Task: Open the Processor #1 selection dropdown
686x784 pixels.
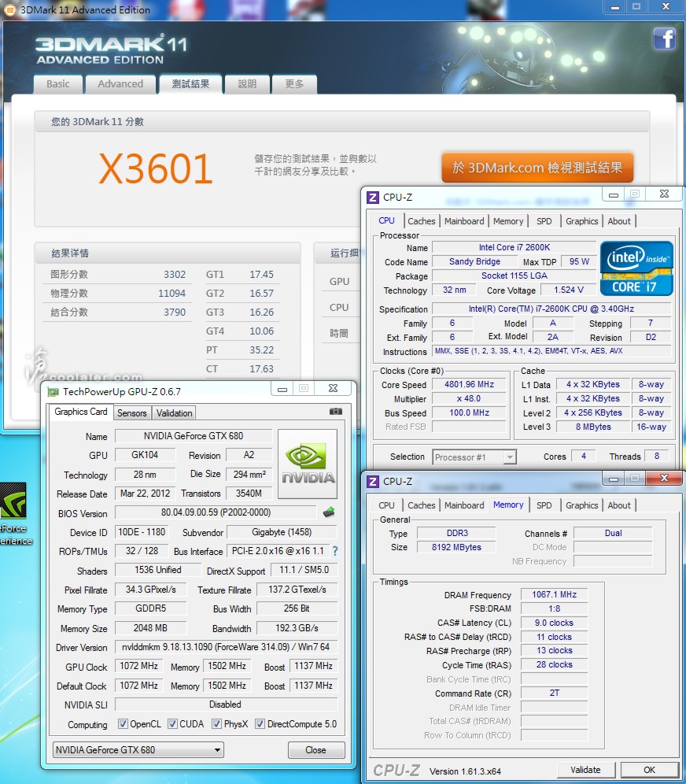Action: point(474,457)
